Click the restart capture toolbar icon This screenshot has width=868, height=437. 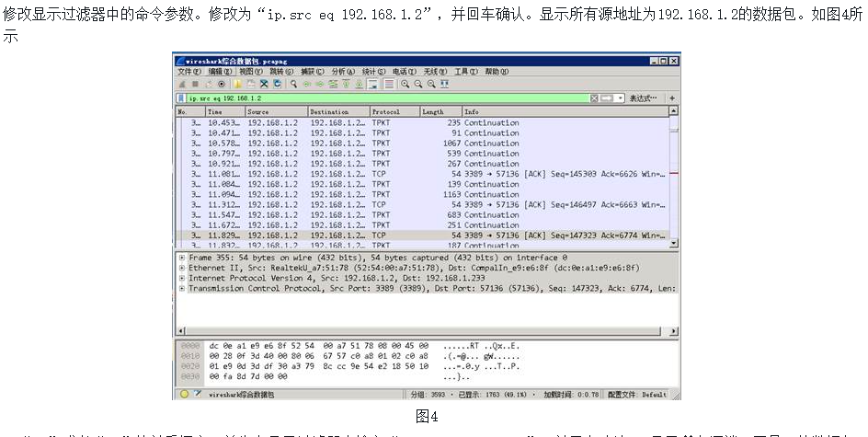209,85
